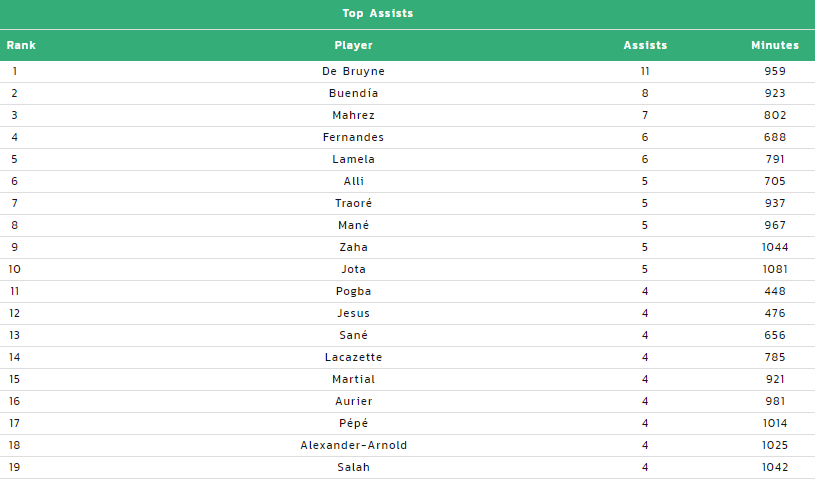Open the Alexander-Arnold player entry

tap(353, 445)
